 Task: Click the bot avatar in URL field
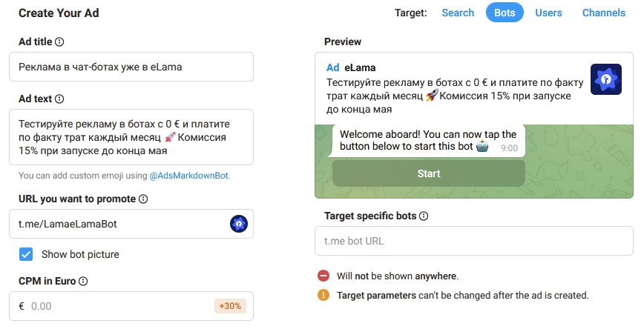[x=239, y=224]
